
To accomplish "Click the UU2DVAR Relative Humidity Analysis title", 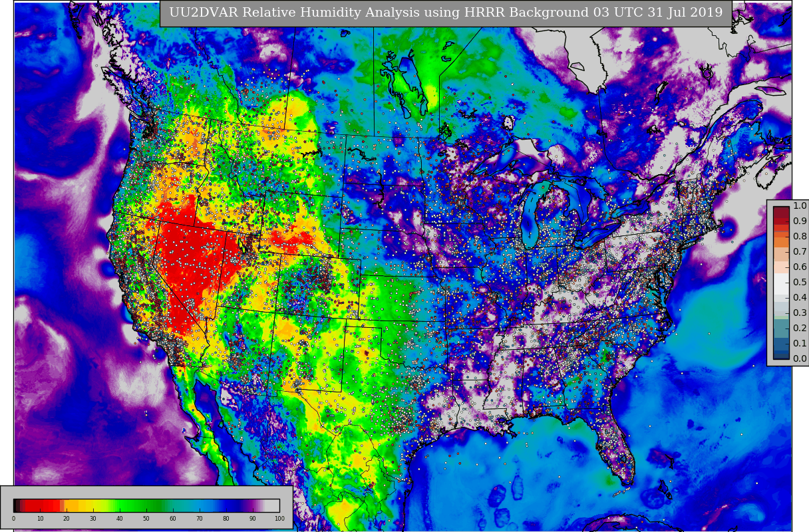I will click(x=446, y=13).
